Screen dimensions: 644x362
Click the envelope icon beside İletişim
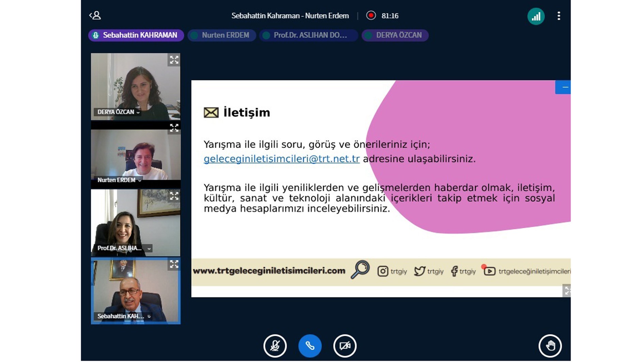pyautogui.click(x=211, y=112)
